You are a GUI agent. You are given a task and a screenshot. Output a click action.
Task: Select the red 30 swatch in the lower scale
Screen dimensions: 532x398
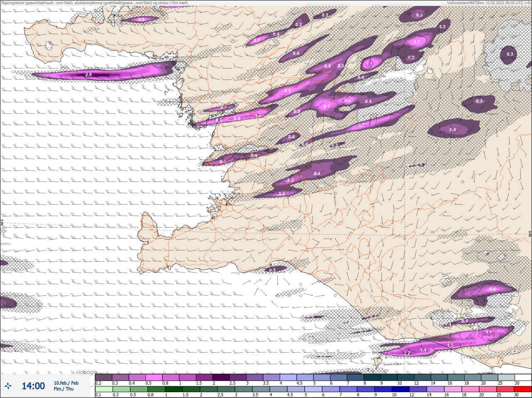(523, 389)
